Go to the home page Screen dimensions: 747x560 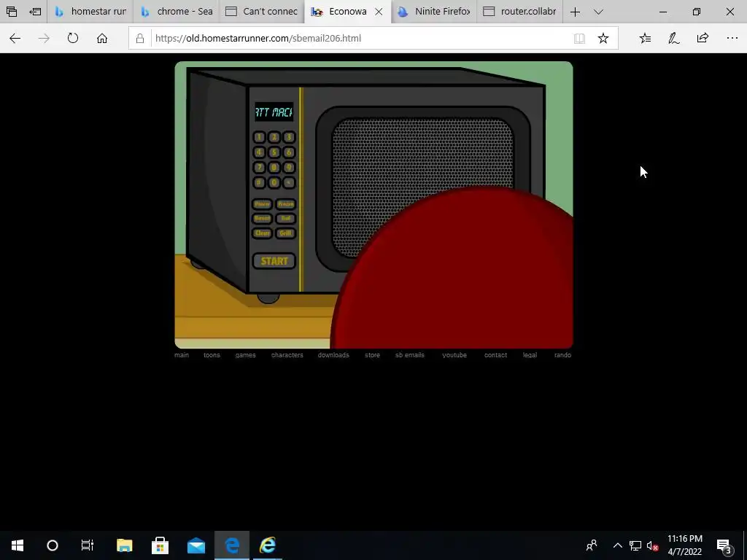102,38
